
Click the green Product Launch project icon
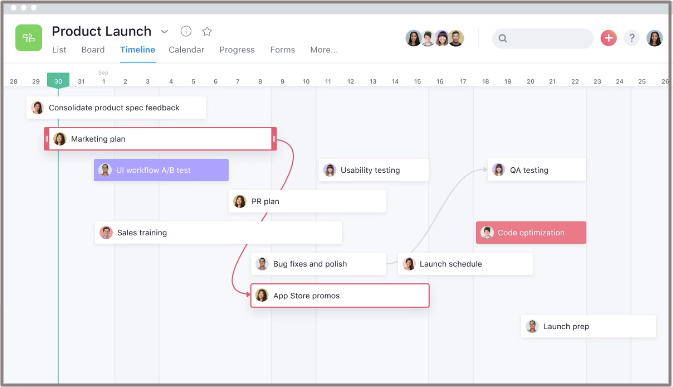tap(29, 38)
